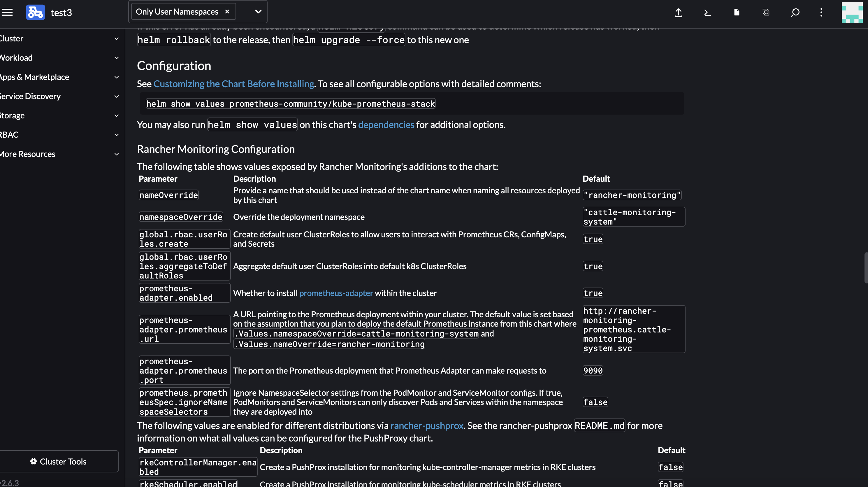The height and width of the screenshot is (487, 868).
Task: Open the hamburger navigation menu
Action: pos(7,12)
